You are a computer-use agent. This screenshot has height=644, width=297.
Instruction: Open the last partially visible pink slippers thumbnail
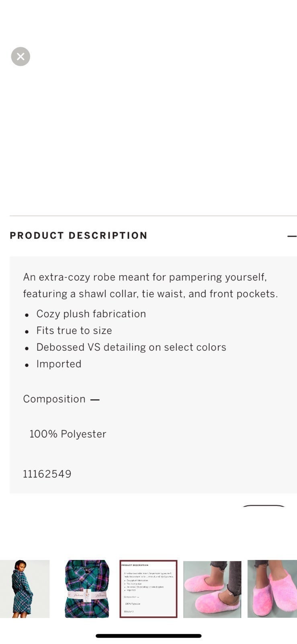click(272, 589)
